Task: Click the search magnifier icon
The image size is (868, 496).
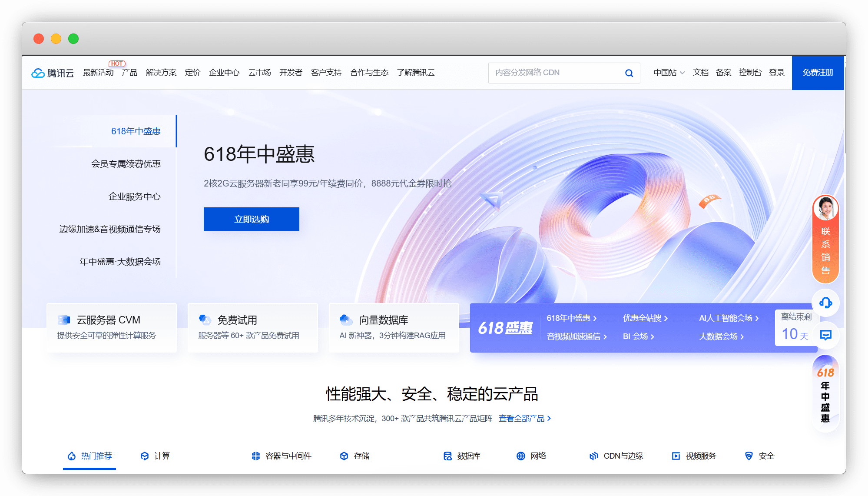Action: point(629,73)
